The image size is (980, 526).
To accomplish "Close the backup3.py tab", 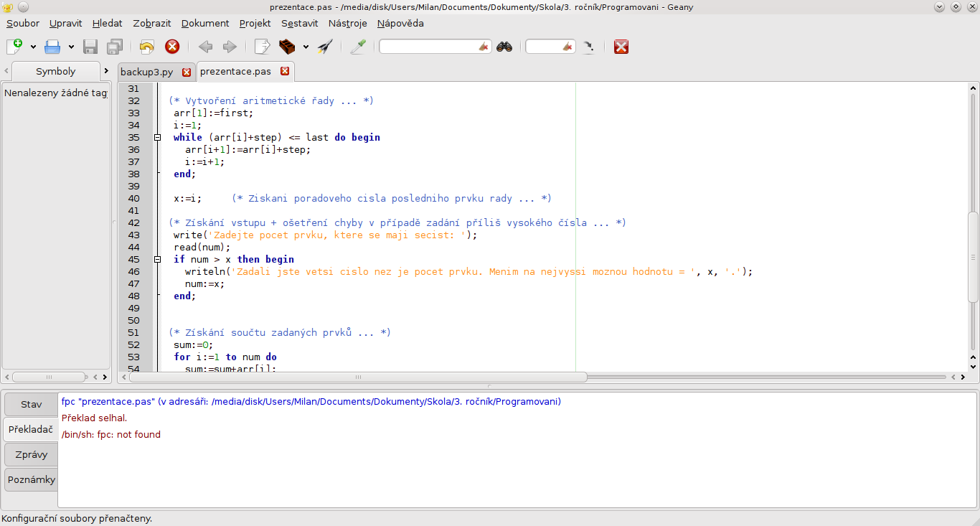I will click(x=187, y=72).
